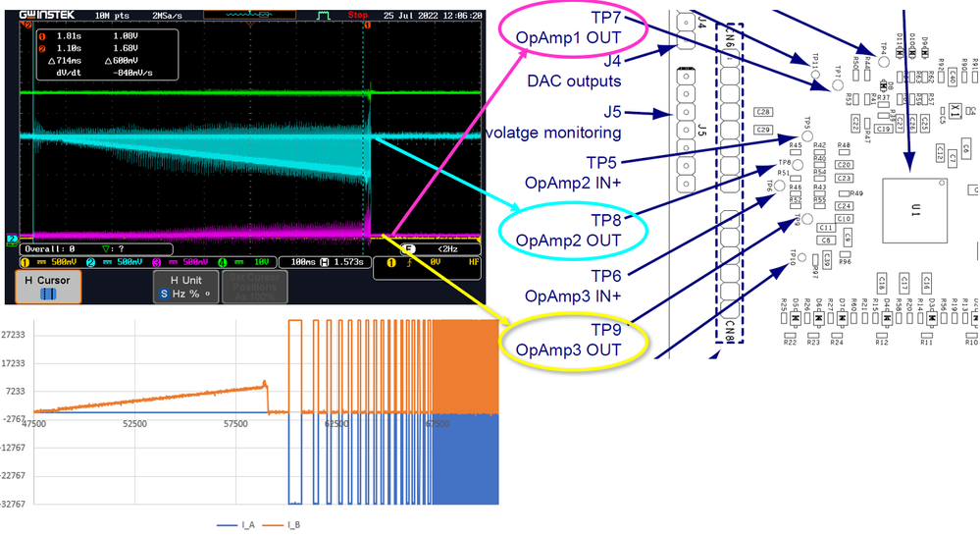This screenshot has width=980, height=537.
Task: Click the J4 DAC outputs label
Action: [575, 71]
